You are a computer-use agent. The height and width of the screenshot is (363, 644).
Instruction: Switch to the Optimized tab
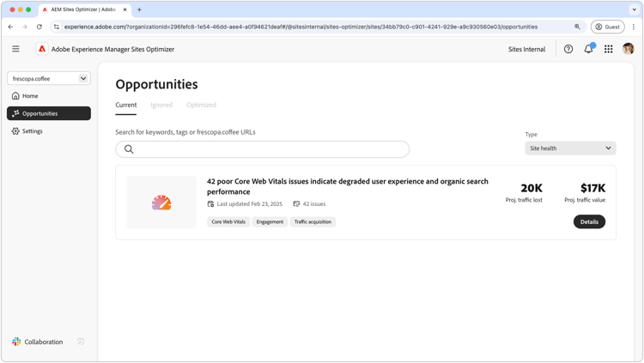pyautogui.click(x=201, y=105)
